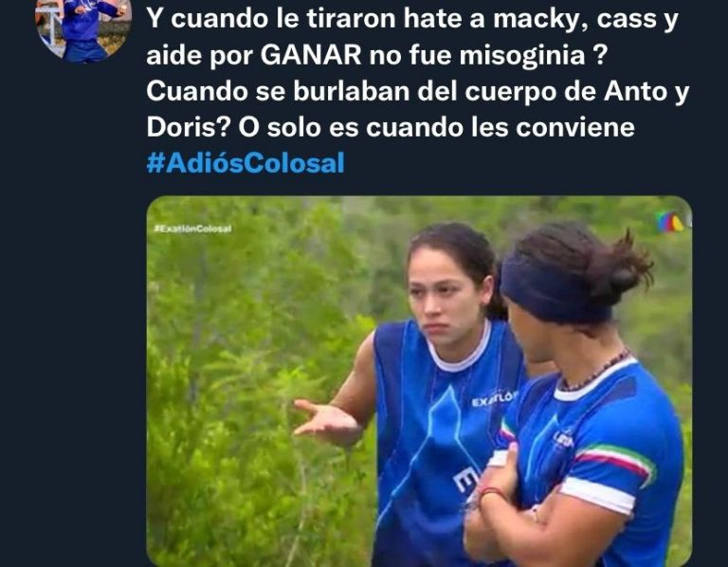Click the hair bun of the headband person
728x567 pixels.
tap(622, 265)
